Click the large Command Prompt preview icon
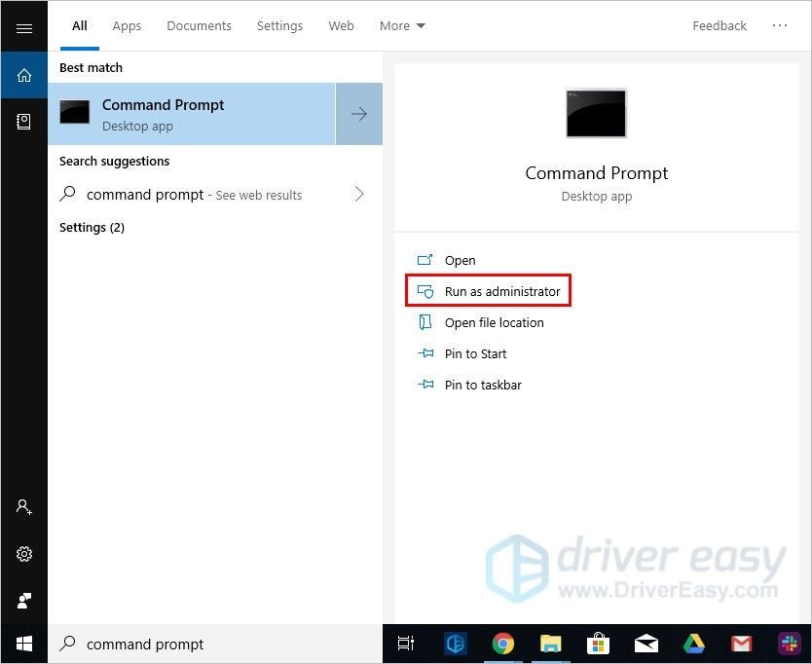The height and width of the screenshot is (664, 812). pos(596,113)
